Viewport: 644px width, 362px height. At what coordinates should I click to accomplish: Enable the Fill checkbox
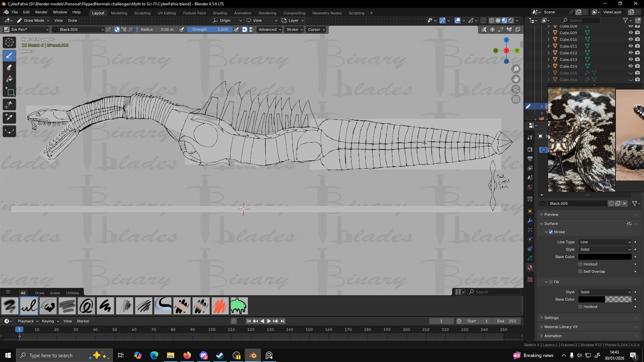(x=551, y=282)
